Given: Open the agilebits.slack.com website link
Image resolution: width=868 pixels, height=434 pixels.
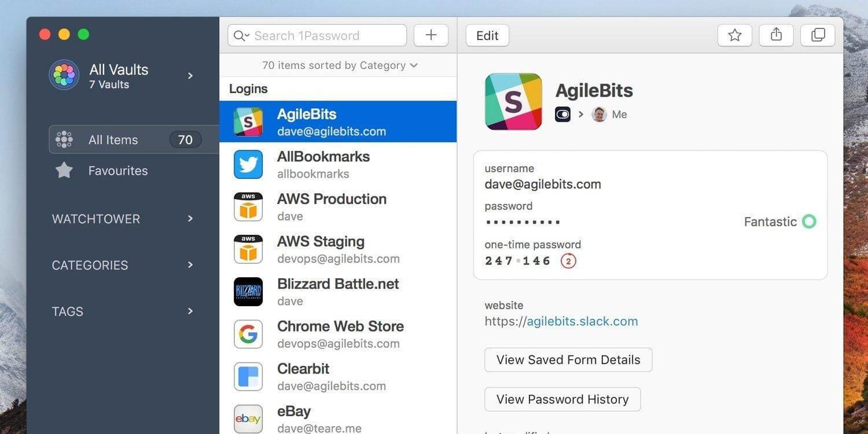Looking at the screenshot, I should [582, 321].
